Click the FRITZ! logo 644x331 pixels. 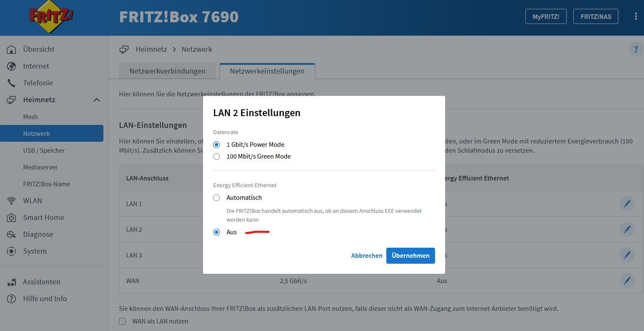click(51, 17)
